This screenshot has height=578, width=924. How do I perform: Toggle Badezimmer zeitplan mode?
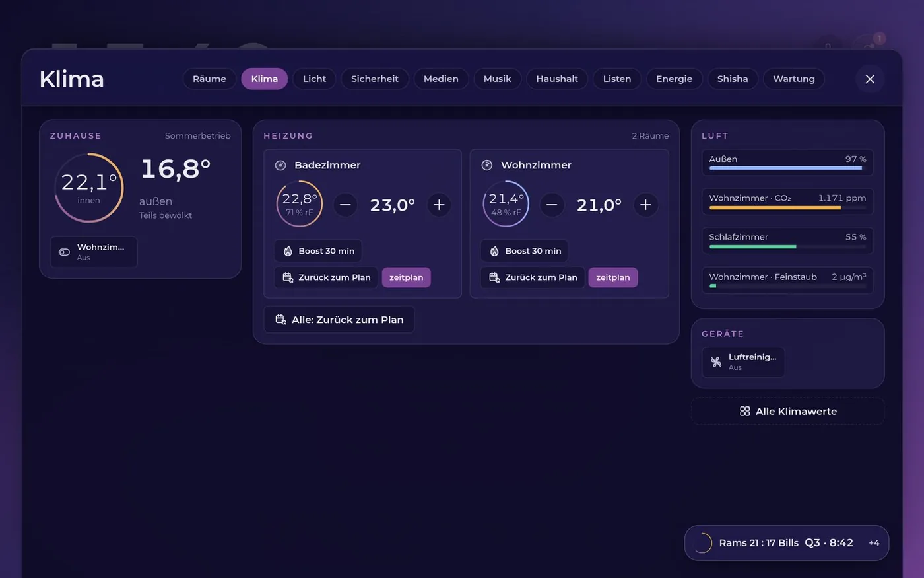click(407, 277)
